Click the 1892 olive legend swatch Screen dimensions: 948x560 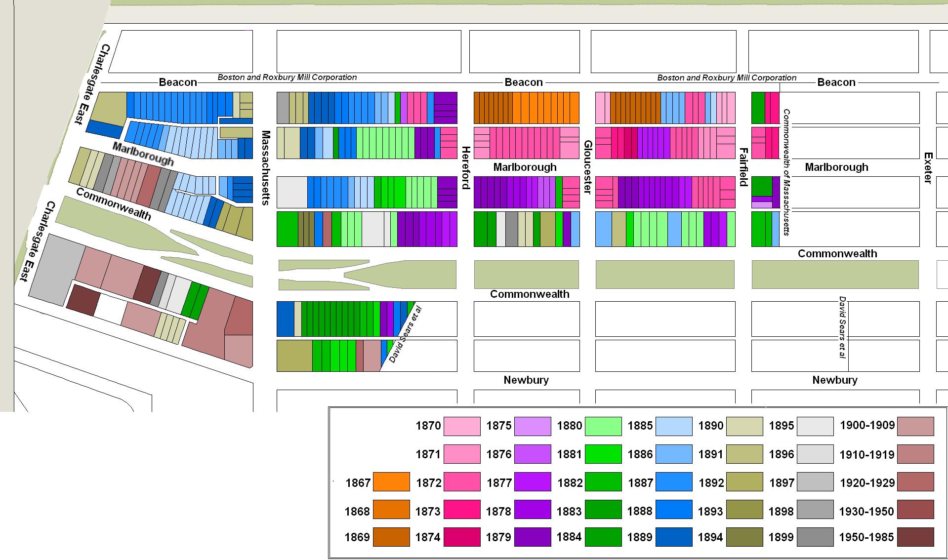pos(744,482)
